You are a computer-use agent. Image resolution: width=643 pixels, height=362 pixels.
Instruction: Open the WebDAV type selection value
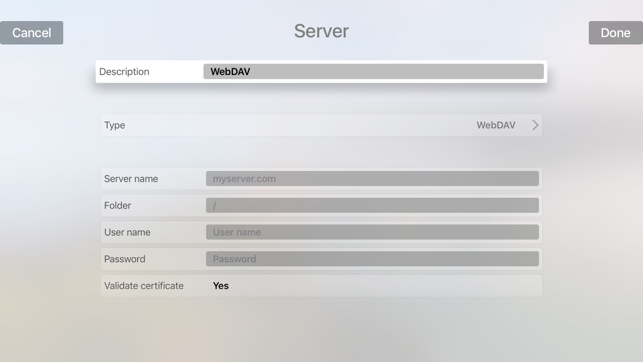tap(496, 125)
